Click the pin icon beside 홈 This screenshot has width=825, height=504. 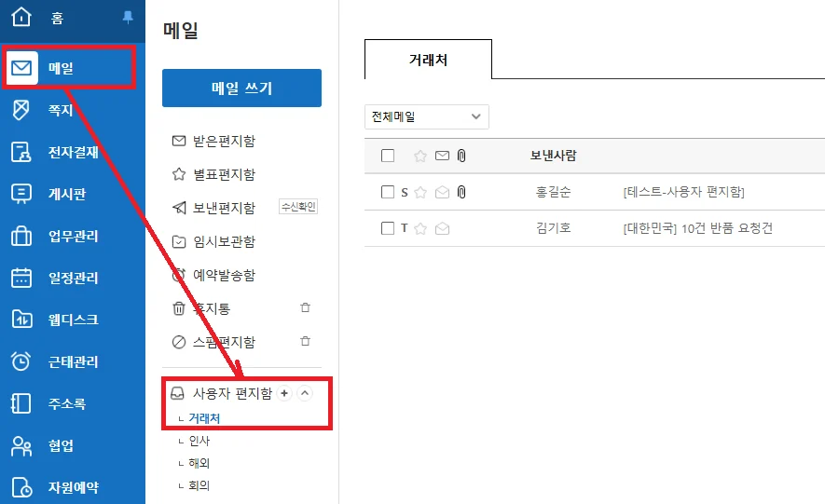point(128,18)
